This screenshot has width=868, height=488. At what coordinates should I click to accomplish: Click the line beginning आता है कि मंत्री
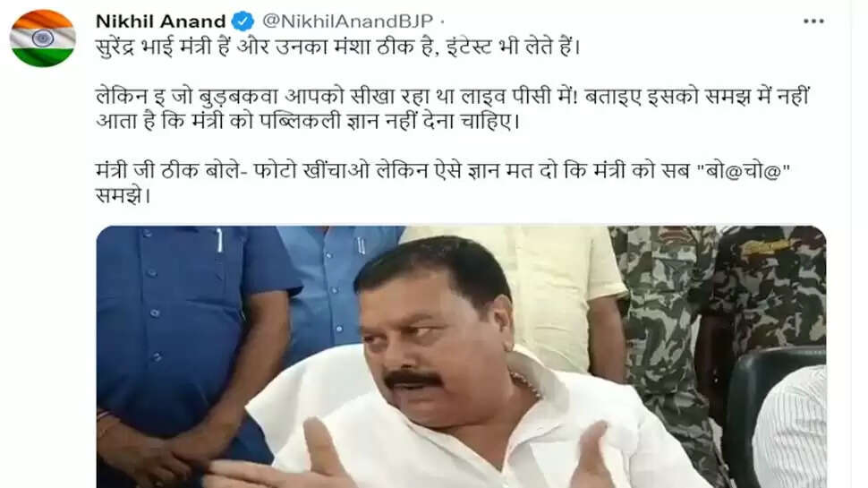(x=308, y=121)
